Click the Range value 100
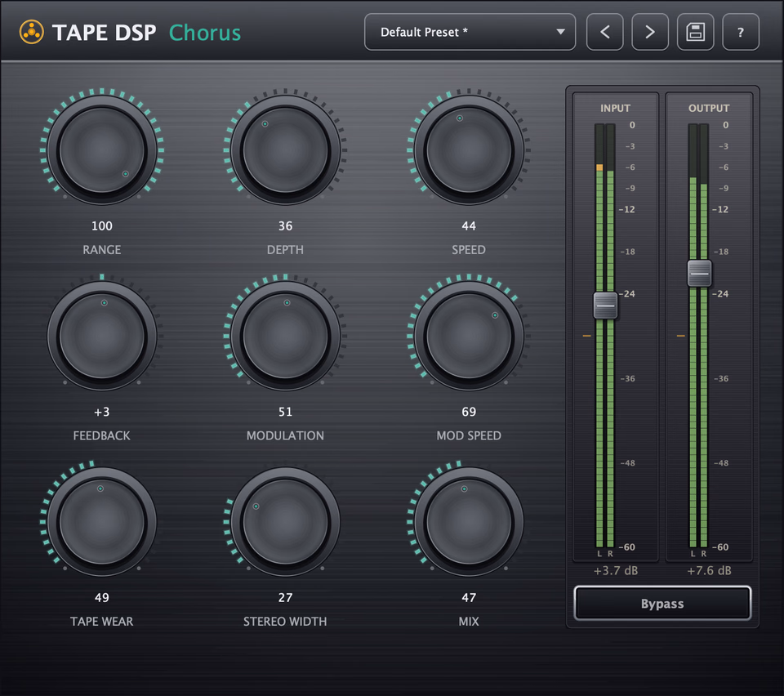 point(102,226)
